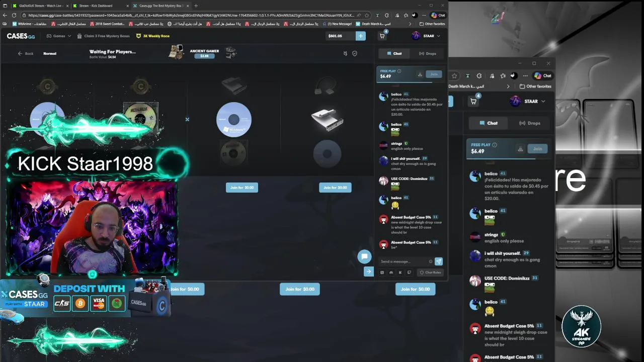The height and width of the screenshot is (362, 644).
Task: Open the ANCIENT GAMER $3.88 case
Action: tap(204, 53)
